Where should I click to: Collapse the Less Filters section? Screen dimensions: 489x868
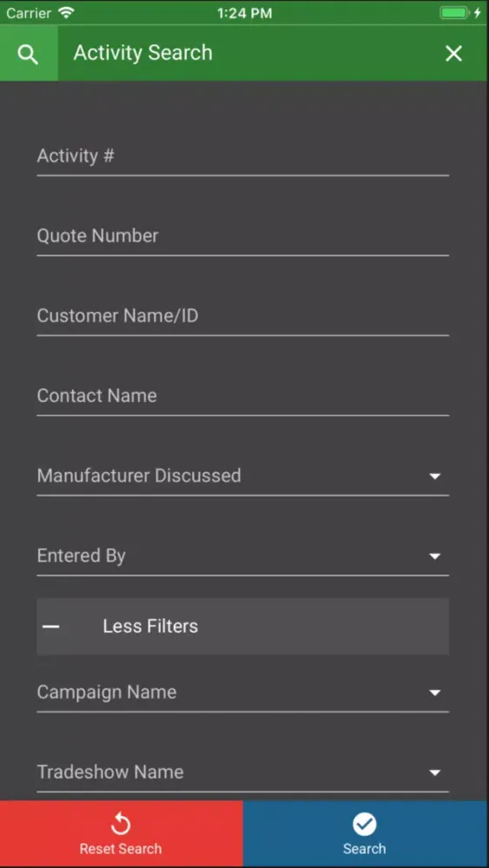242,627
